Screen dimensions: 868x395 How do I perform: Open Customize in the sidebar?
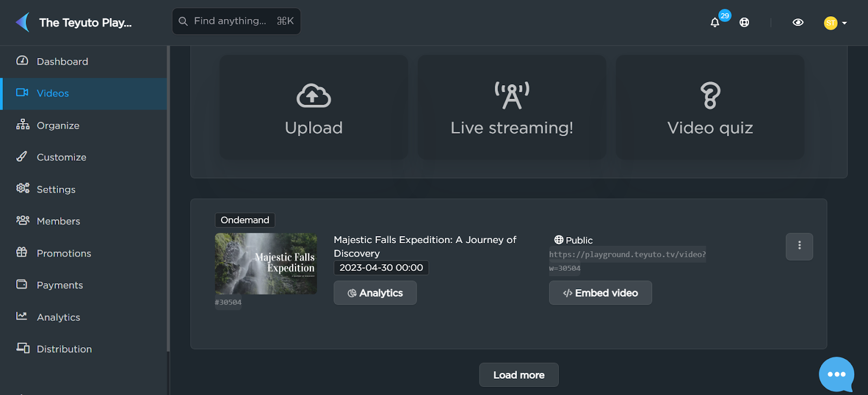(84, 157)
